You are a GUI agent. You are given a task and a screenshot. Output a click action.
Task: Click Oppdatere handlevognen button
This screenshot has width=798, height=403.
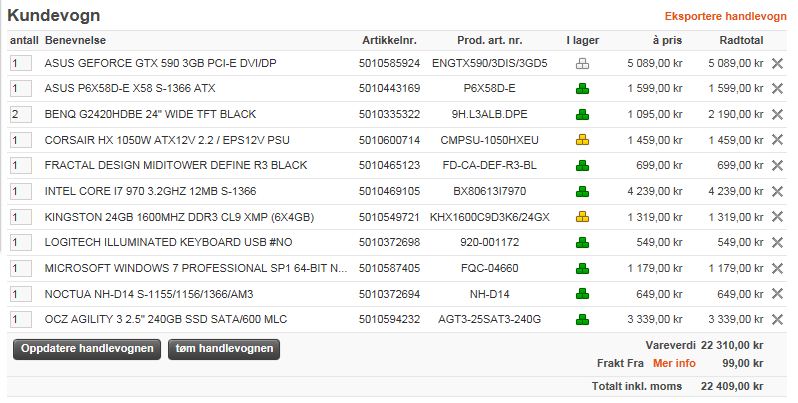click(x=87, y=349)
